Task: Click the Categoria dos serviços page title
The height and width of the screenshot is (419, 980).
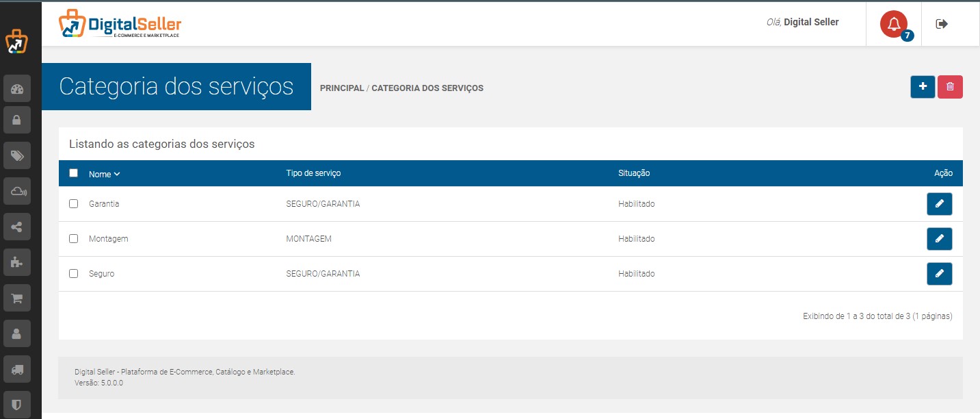Action: click(176, 86)
